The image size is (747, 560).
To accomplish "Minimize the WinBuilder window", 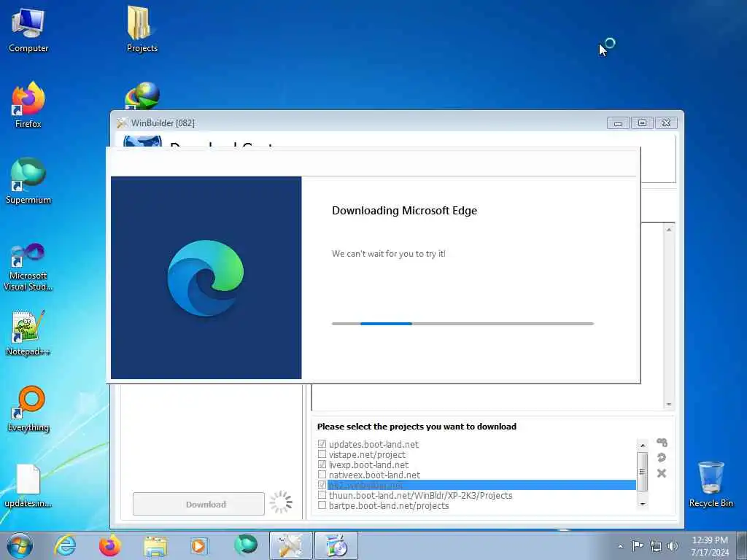I will tap(618, 122).
